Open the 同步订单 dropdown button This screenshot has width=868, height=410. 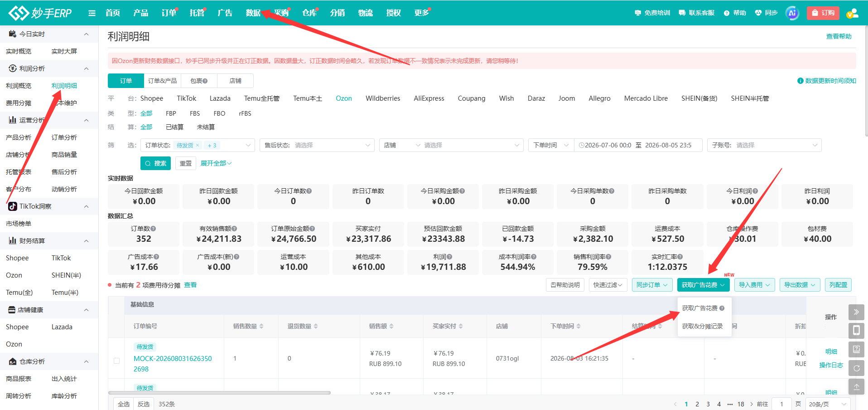[652, 285]
